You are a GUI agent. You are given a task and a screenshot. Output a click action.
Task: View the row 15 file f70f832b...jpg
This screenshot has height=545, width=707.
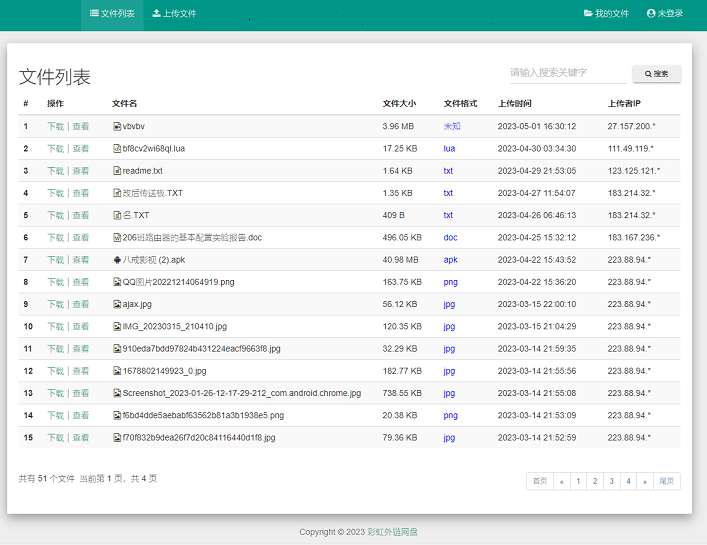[81, 438]
